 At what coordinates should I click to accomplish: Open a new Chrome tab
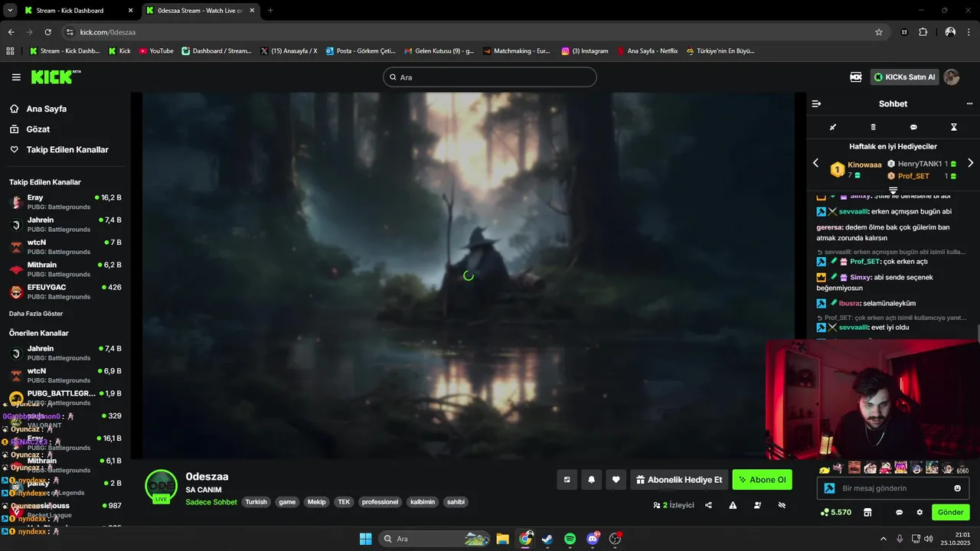[x=270, y=11]
